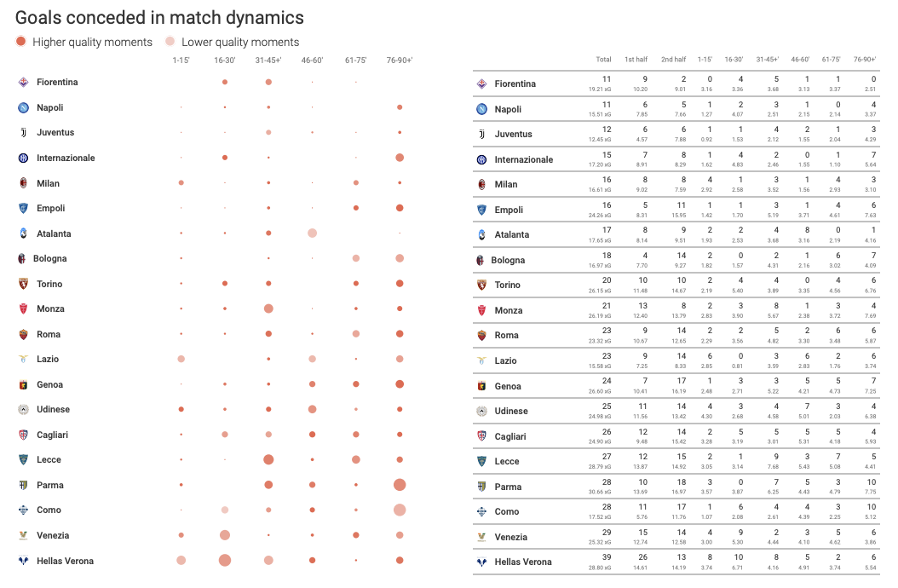The height and width of the screenshot is (588, 898).
Task: Click the Juventus logo in the bubble chart
Action: (24, 133)
